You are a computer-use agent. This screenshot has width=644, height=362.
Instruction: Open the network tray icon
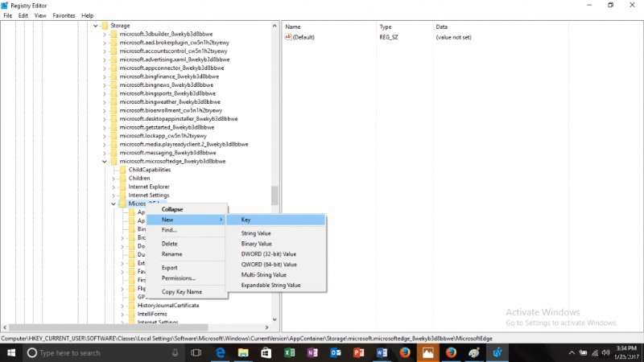pyautogui.click(x=595, y=352)
